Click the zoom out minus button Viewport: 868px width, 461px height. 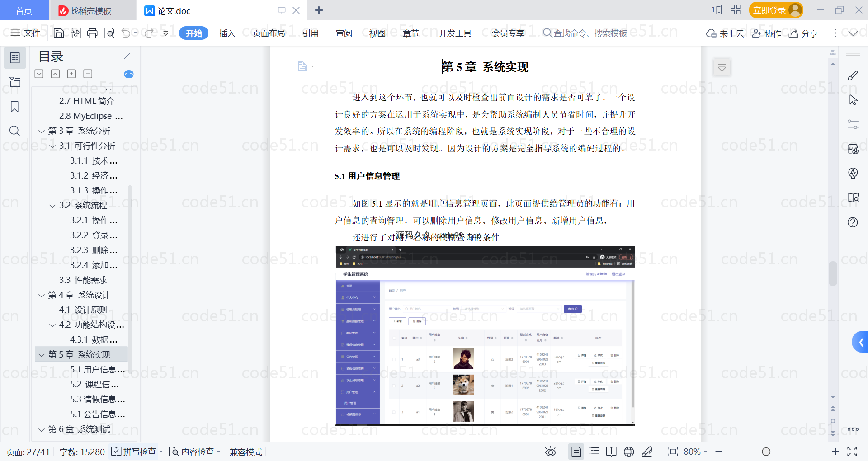pyautogui.click(x=719, y=452)
